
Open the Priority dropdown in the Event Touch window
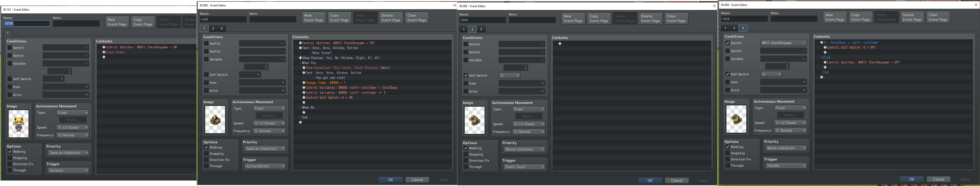[524, 150]
